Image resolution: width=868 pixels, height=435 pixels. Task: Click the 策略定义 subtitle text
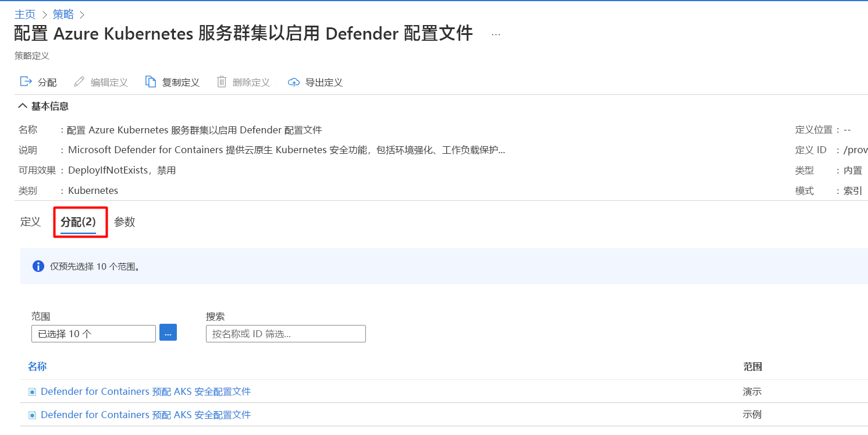[32, 56]
